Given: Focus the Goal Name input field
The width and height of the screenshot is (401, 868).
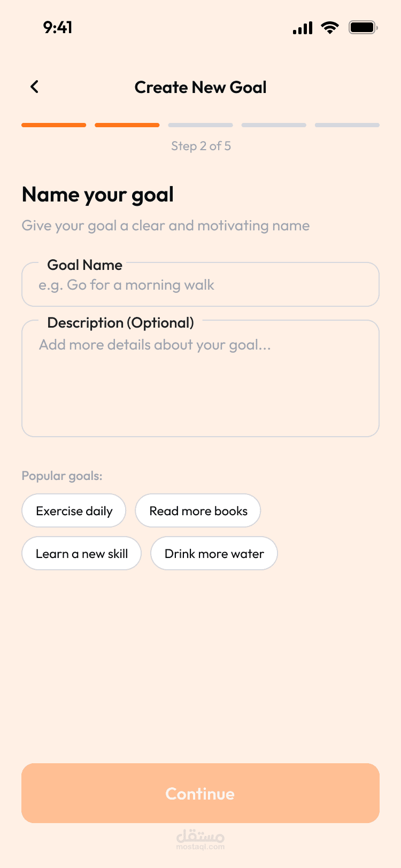Looking at the screenshot, I should coord(200,285).
